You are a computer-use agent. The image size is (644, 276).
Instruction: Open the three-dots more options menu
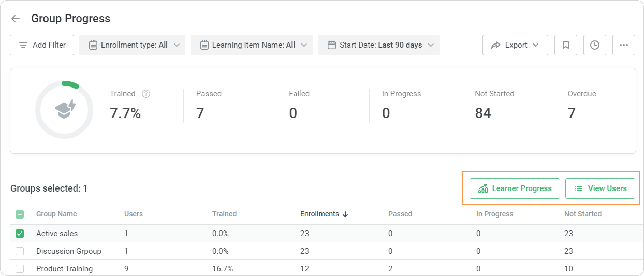[624, 45]
